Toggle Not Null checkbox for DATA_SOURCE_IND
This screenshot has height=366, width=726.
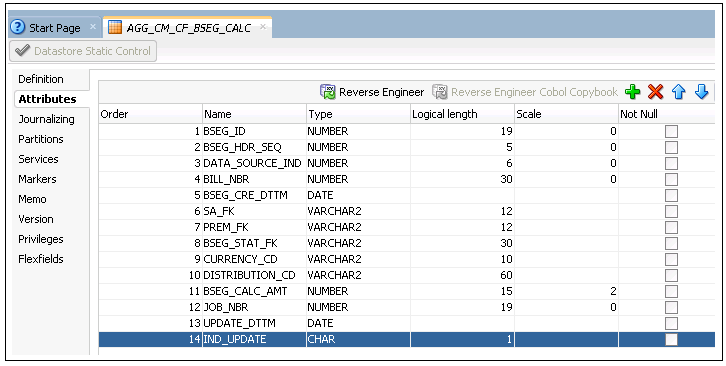671,164
